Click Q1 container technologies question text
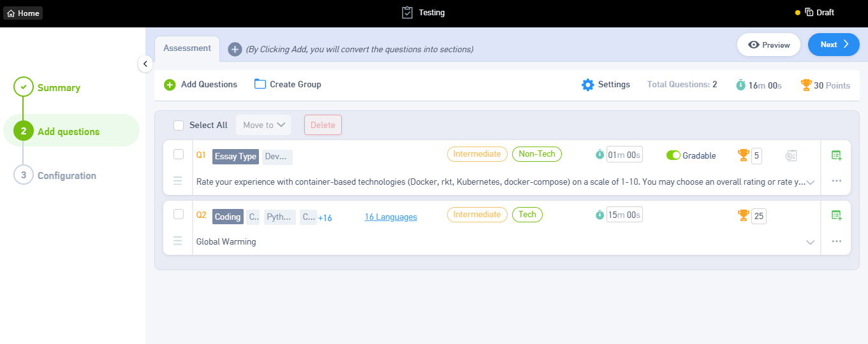The width and height of the screenshot is (868, 344). pos(501,182)
